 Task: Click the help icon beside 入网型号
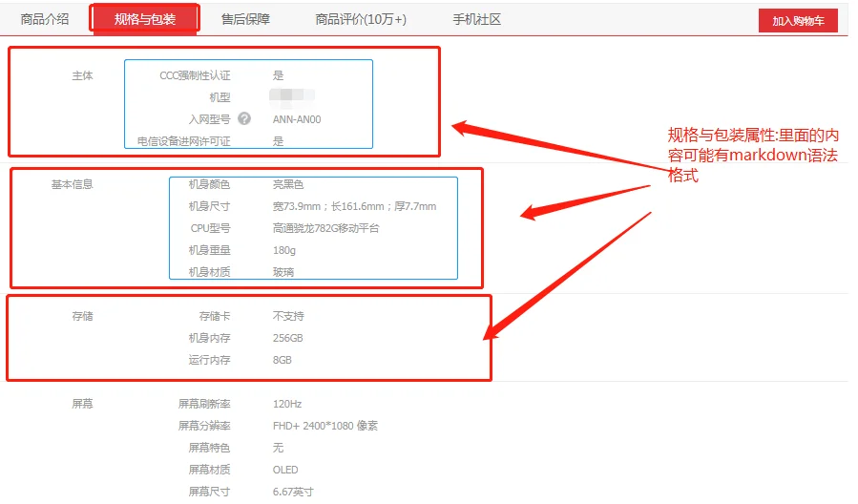coord(244,118)
